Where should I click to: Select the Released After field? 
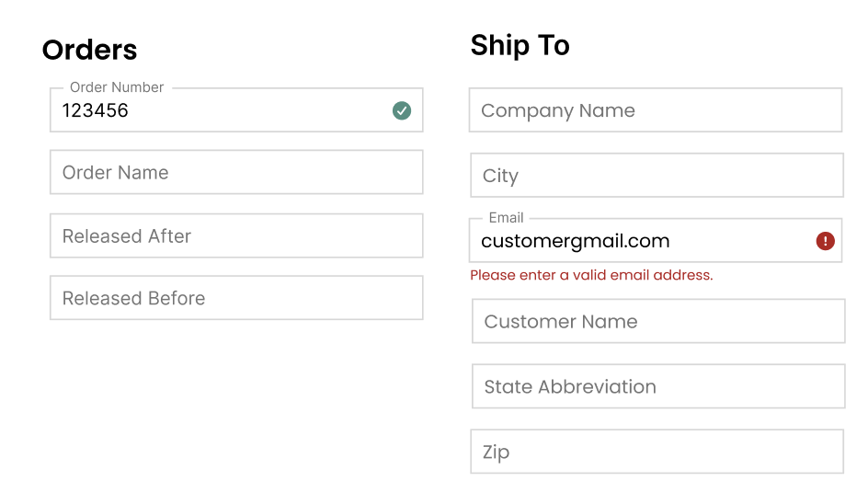point(236,236)
